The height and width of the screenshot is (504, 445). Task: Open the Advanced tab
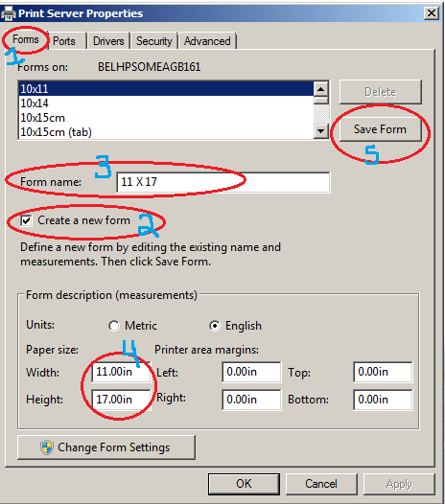click(x=207, y=41)
